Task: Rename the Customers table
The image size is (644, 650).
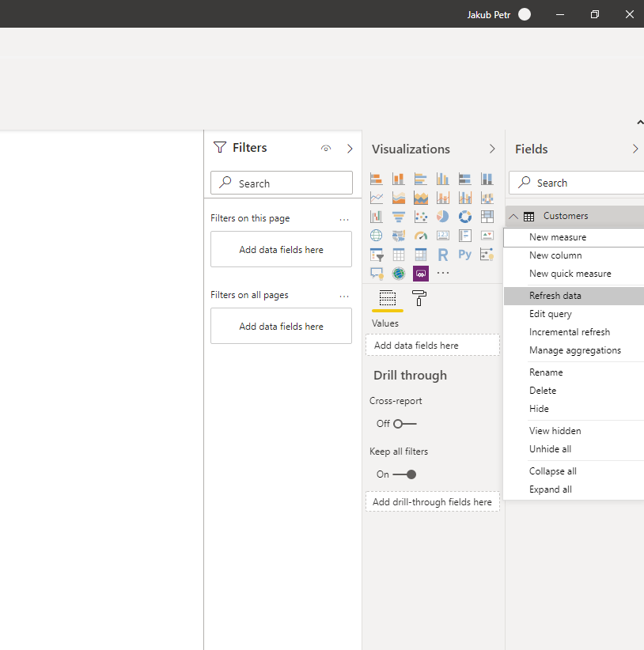Action: [x=574, y=372]
